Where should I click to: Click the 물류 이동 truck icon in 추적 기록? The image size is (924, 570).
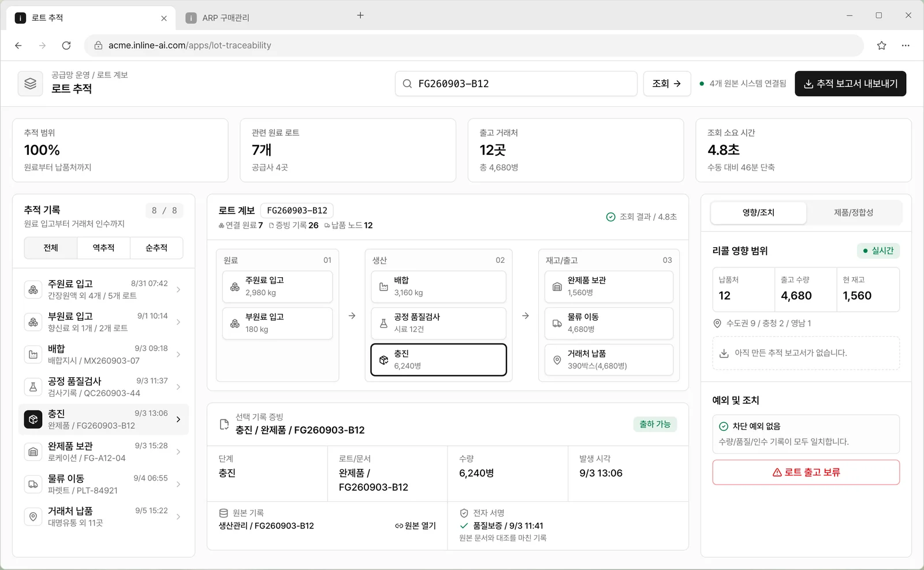click(33, 484)
